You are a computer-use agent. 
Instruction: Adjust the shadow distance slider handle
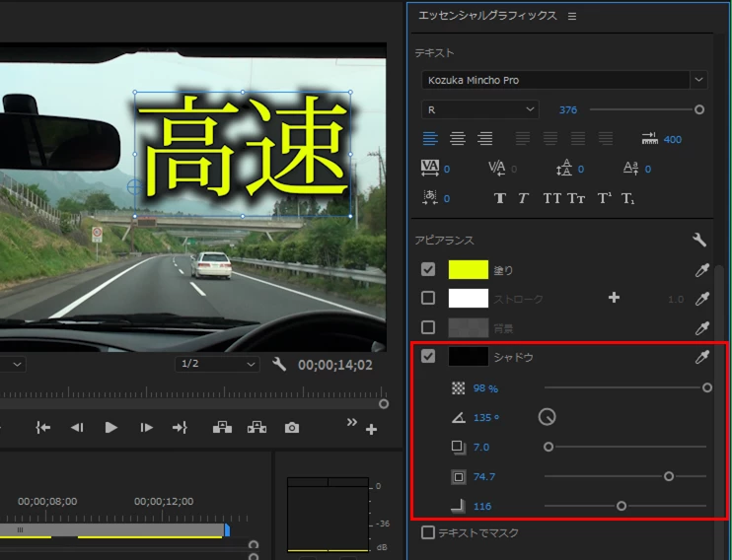pyautogui.click(x=549, y=447)
